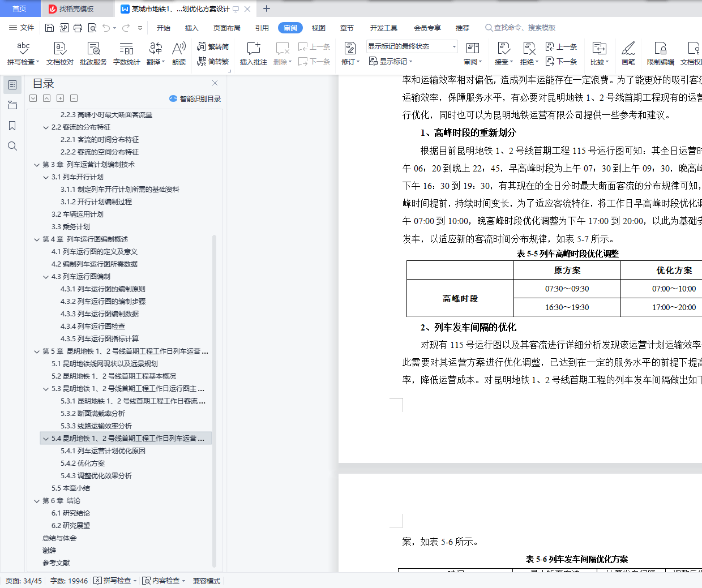
Task: Collapse 2.2 客流的分布特征 subtree
Action: [x=46, y=127]
